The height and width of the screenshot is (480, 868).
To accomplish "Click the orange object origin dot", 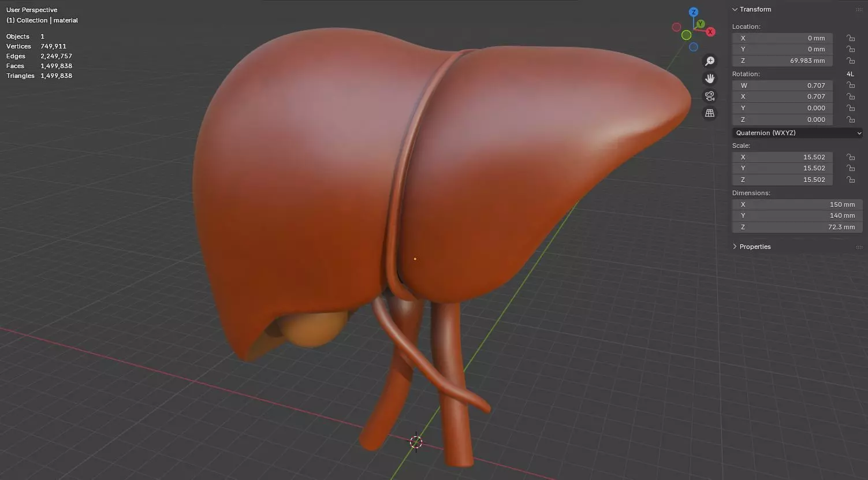I will tap(415, 259).
